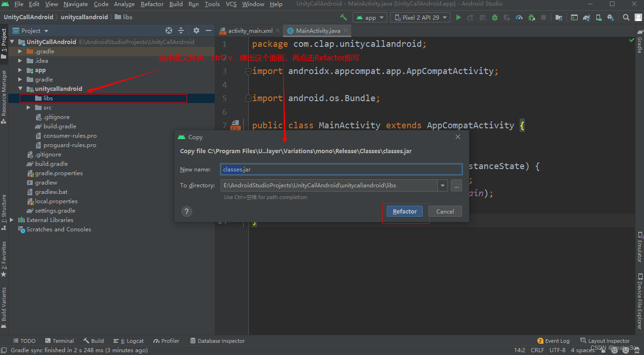Click Attach Debugger to Android Process icon
Image resolution: width=644 pixels, height=355 pixels.
tap(531, 17)
